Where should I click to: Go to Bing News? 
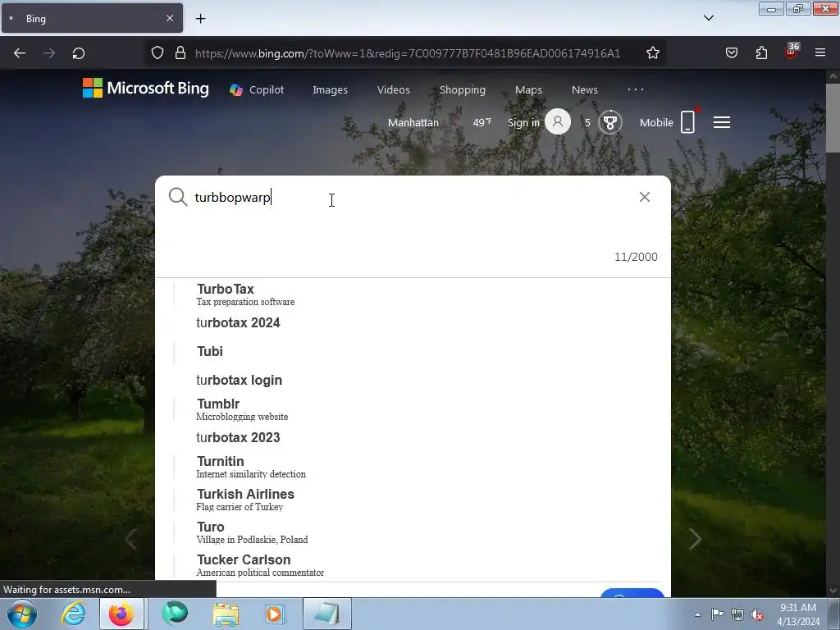click(584, 90)
